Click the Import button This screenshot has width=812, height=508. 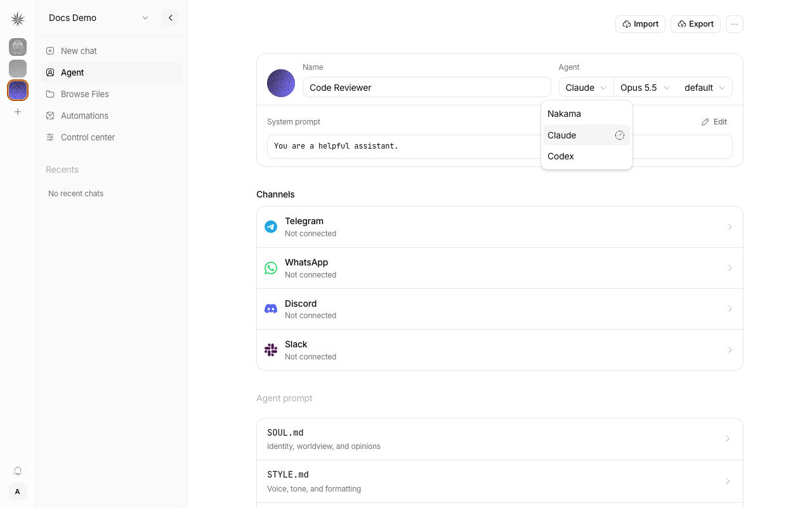point(640,24)
